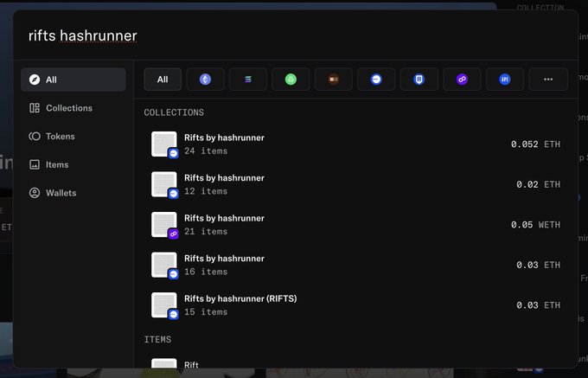The image size is (588, 378).
Task: Select the dark orange chain filter icon
Action: coord(334,79)
